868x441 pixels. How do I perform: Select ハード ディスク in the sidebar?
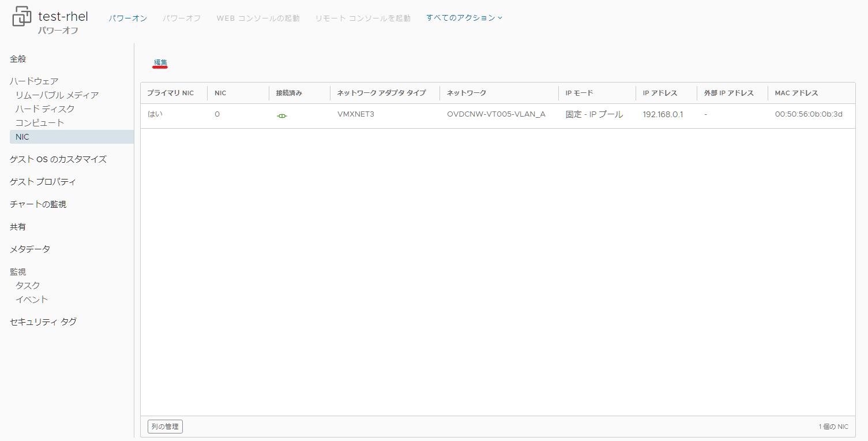(45, 109)
